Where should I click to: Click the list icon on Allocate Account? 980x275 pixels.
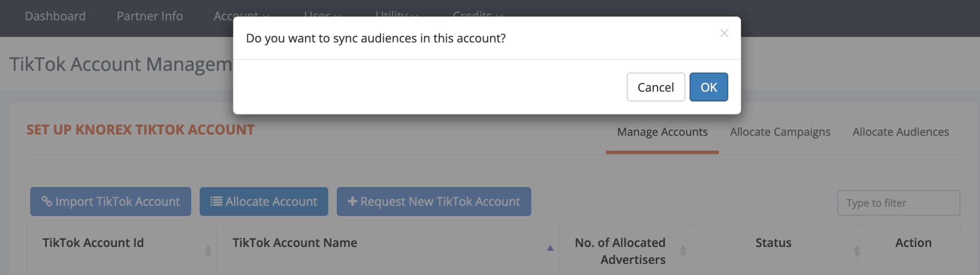[x=216, y=201]
